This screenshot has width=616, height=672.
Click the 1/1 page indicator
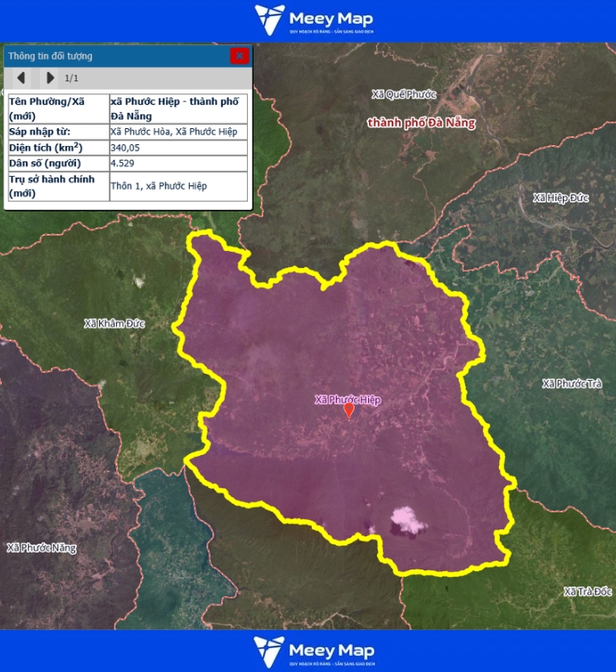(x=72, y=79)
